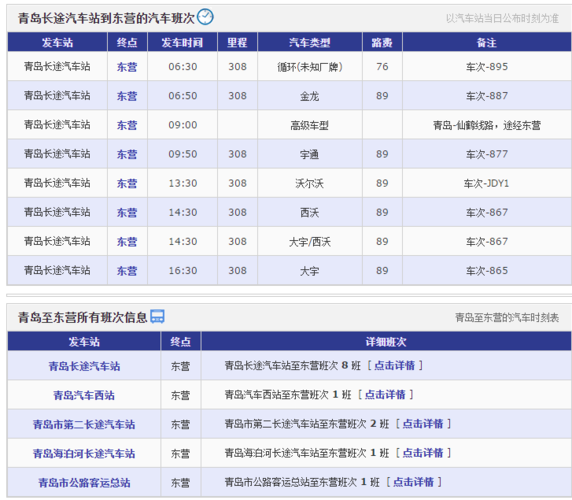The image size is (572, 500).
Task: Select the 09:50 departure time cell
Action: click(x=182, y=154)
